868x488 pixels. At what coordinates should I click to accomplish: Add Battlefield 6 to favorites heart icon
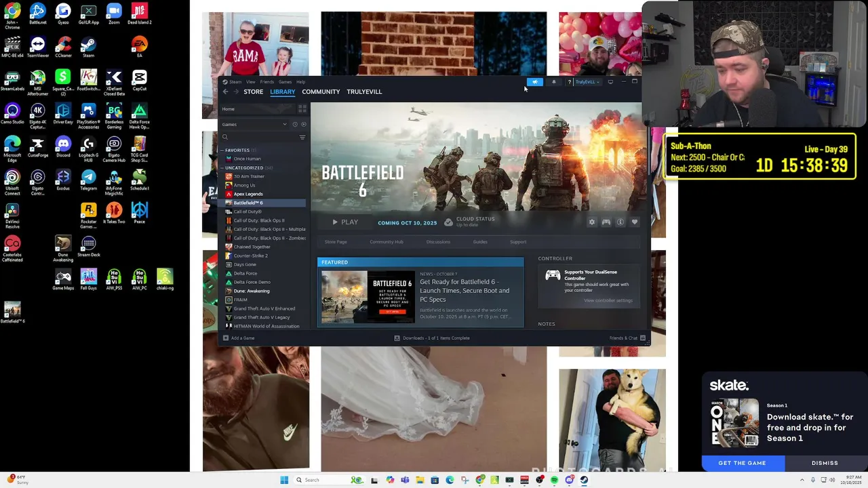coord(634,222)
